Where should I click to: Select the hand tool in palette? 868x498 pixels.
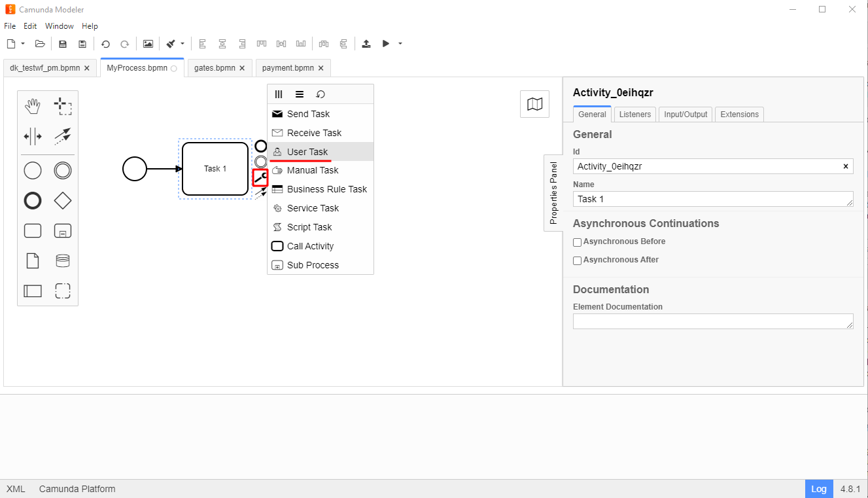[33, 106]
